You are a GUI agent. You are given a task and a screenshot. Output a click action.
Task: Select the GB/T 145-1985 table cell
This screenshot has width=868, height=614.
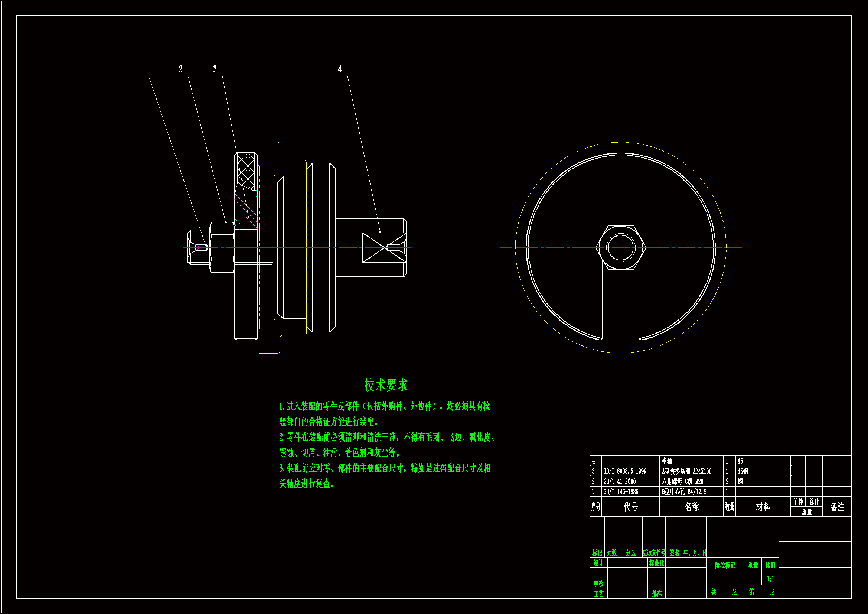[x=621, y=492]
